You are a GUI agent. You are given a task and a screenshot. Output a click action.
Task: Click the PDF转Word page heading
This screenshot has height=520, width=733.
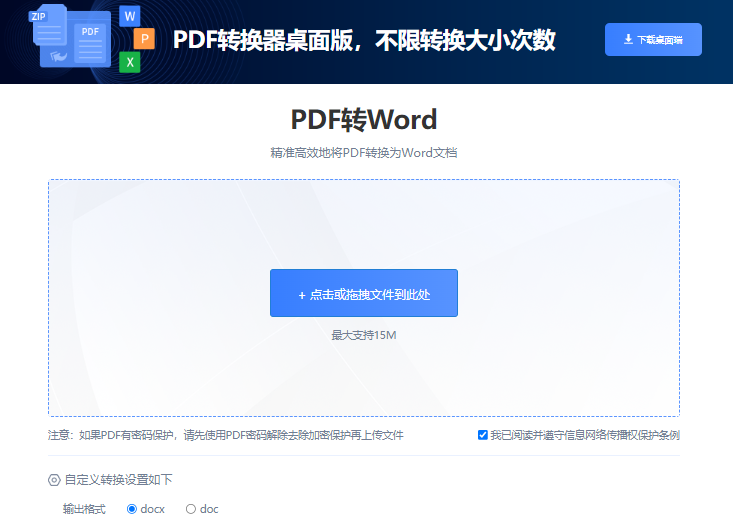tap(364, 120)
